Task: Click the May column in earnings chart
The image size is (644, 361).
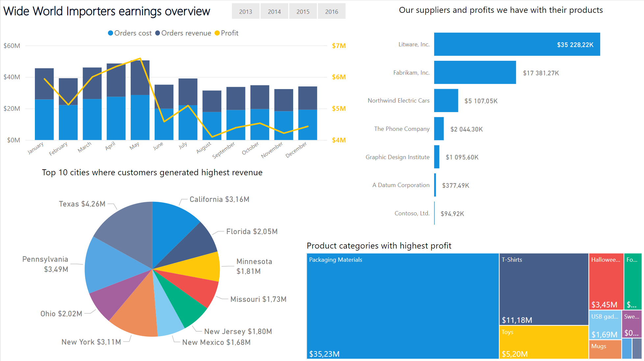Action: point(140,100)
